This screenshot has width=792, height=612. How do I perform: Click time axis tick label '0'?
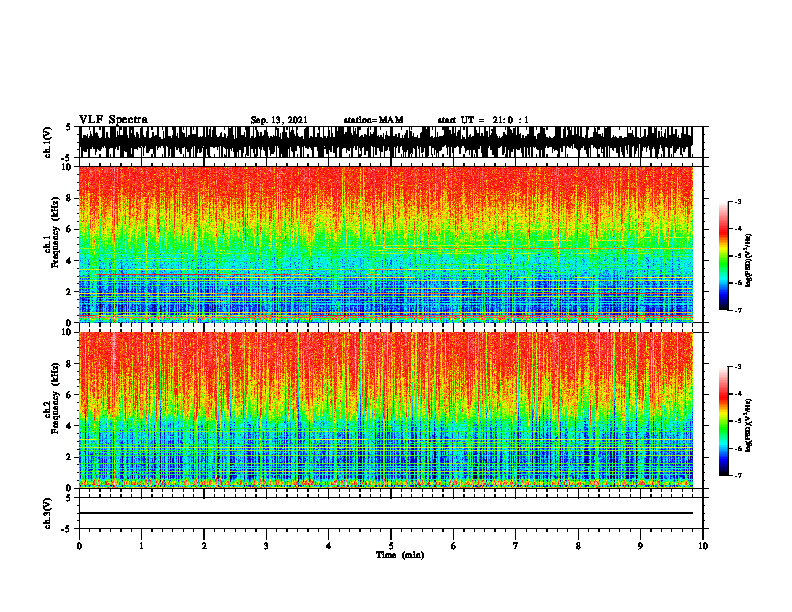pyautogui.click(x=79, y=546)
